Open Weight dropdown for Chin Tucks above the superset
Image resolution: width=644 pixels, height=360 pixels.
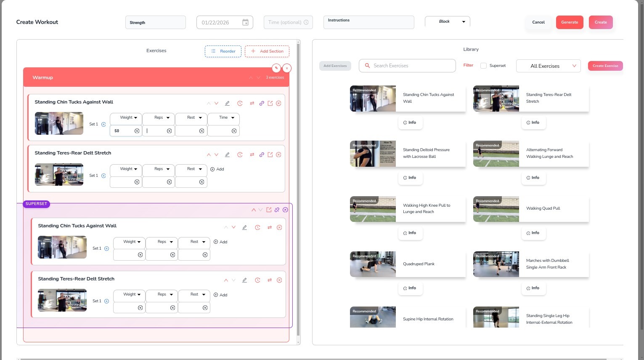pyautogui.click(x=126, y=118)
